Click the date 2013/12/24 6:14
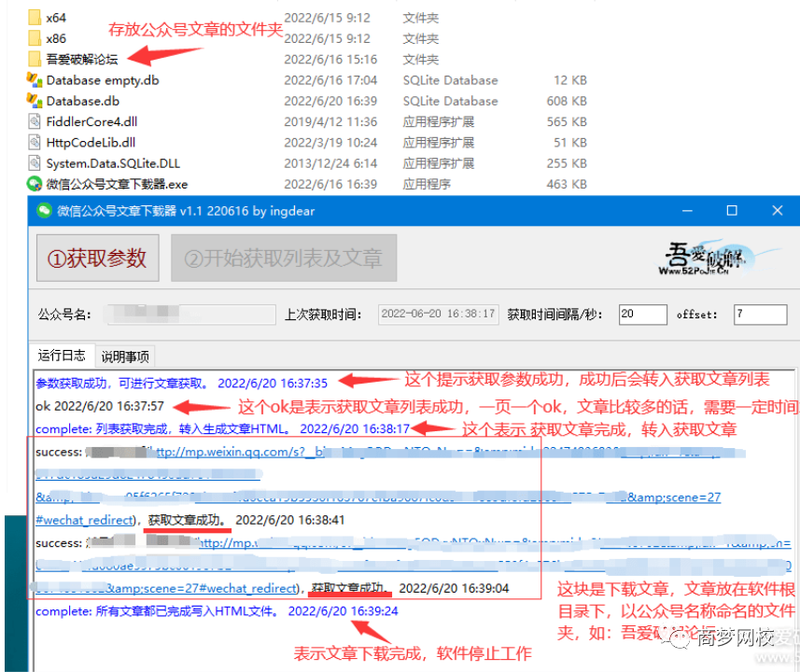This screenshot has height=672, width=800. (x=330, y=163)
